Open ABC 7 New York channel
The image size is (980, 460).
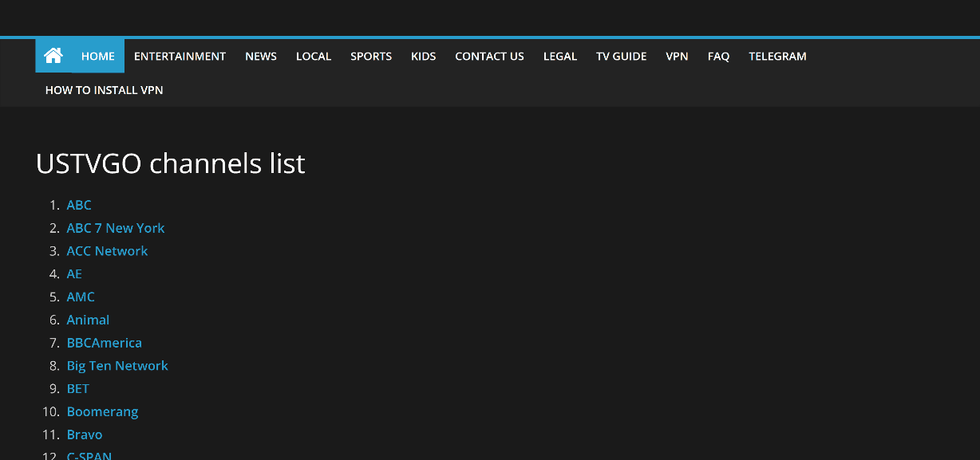point(116,228)
